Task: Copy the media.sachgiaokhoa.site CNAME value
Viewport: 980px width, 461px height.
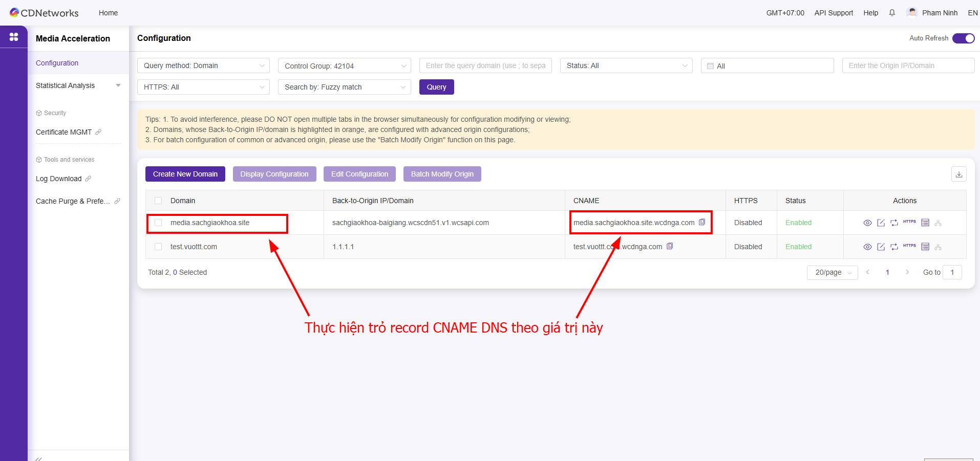Action: pyautogui.click(x=702, y=222)
